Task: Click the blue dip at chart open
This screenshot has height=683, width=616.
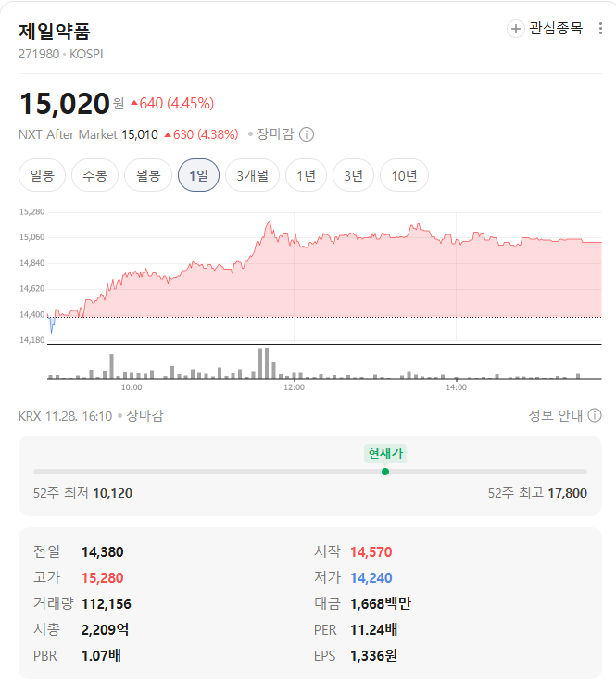Action: (x=52, y=326)
